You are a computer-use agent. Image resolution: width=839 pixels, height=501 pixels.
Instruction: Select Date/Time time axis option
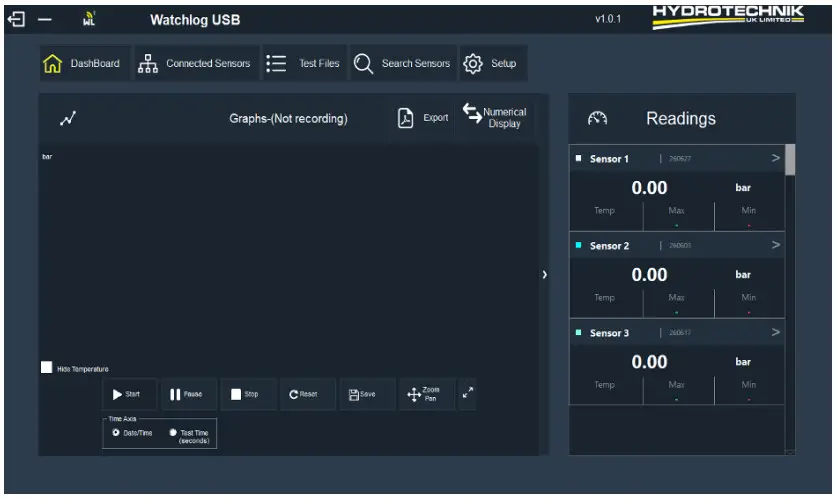coord(116,432)
